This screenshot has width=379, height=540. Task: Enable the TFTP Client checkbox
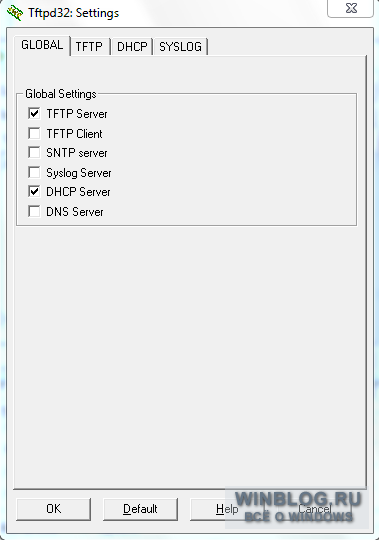[34, 133]
